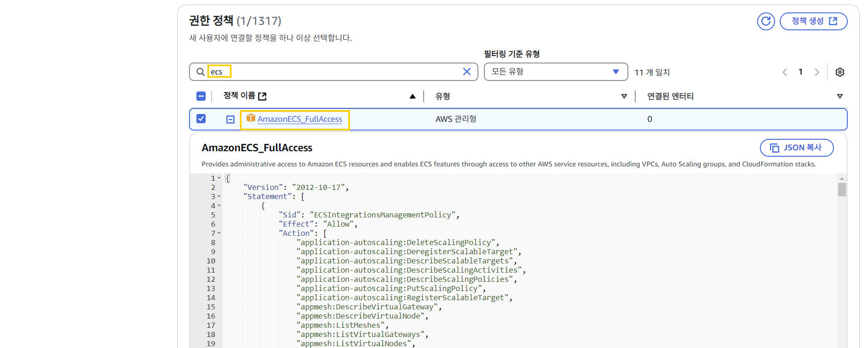Click the 11 개 일치 match count text

(x=652, y=72)
